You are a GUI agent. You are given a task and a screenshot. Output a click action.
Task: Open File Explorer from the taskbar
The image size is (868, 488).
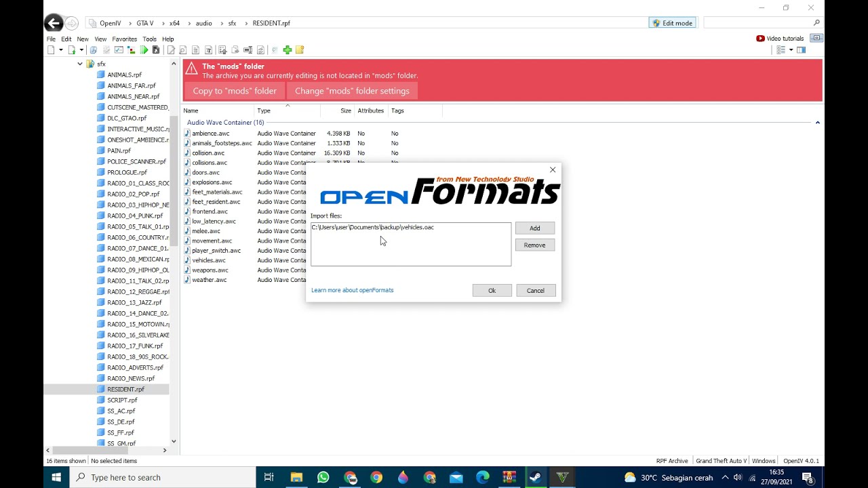pos(296,477)
